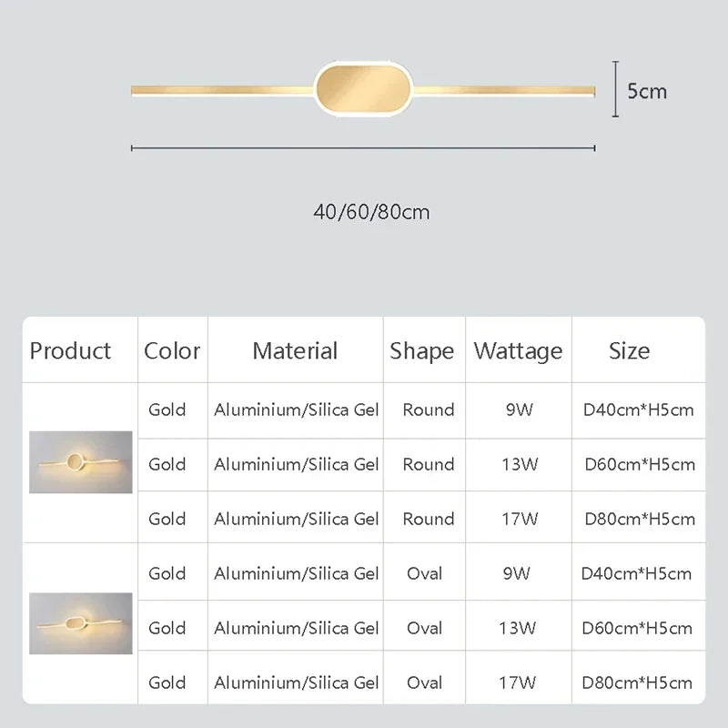Click the "Wattage" column header
The height and width of the screenshot is (728, 728).
click(519, 350)
